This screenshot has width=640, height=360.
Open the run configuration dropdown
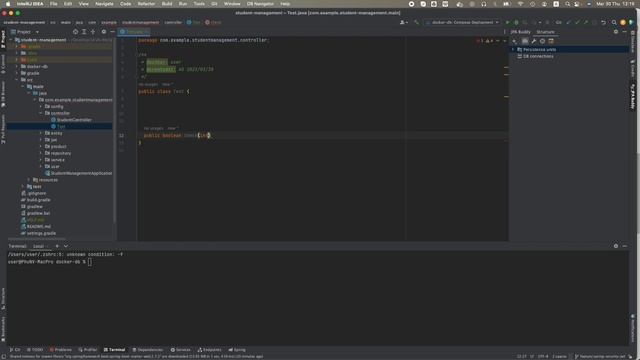(x=462, y=22)
